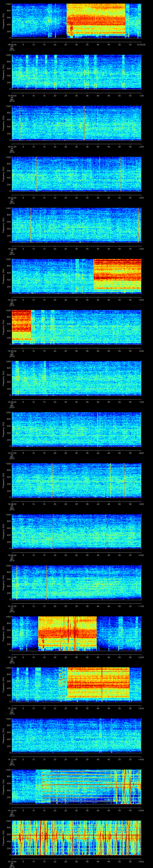The height and width of the screenshot is (868, 153).
Task: Click Frequency (Hz) axis label of 18:59:00 panel
Action: tap(3, 21)
